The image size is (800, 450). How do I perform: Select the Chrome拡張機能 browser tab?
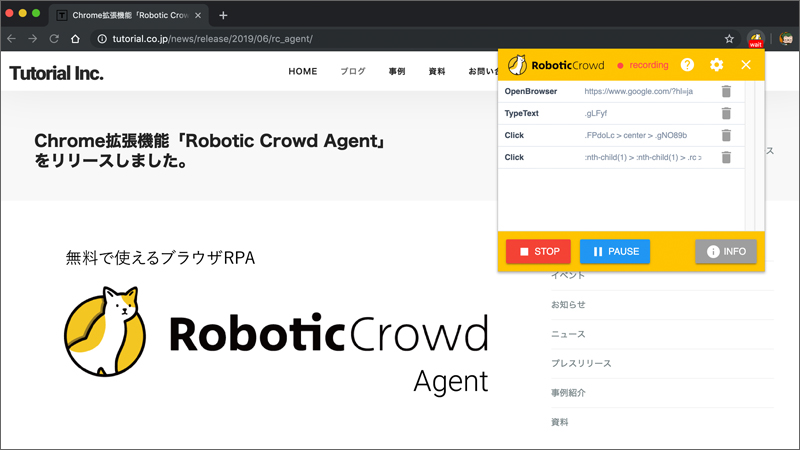(129, 15)
